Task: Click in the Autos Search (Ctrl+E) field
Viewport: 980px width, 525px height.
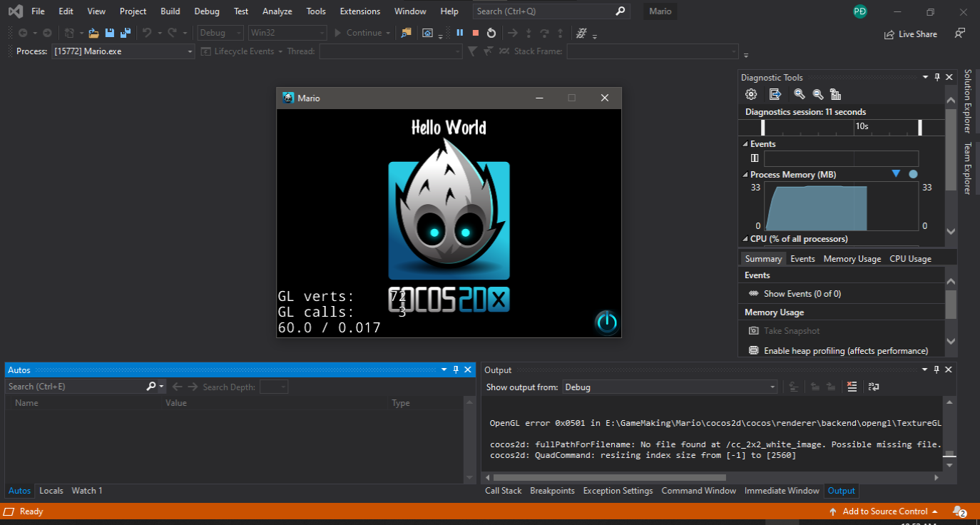Action: pos(76,387)
